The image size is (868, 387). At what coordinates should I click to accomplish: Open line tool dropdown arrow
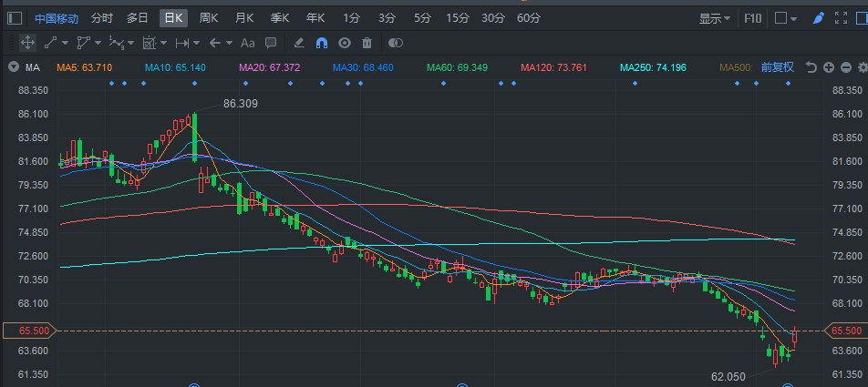click(x=65, y=43)
